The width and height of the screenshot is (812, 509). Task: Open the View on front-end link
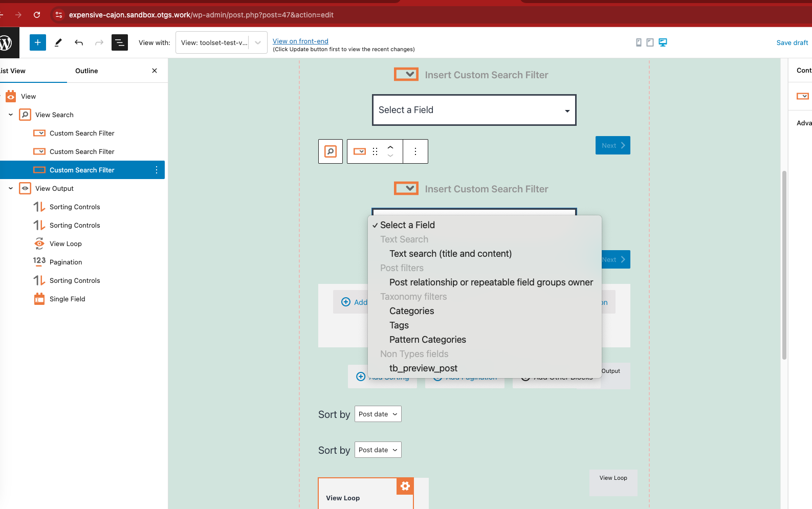300,41
